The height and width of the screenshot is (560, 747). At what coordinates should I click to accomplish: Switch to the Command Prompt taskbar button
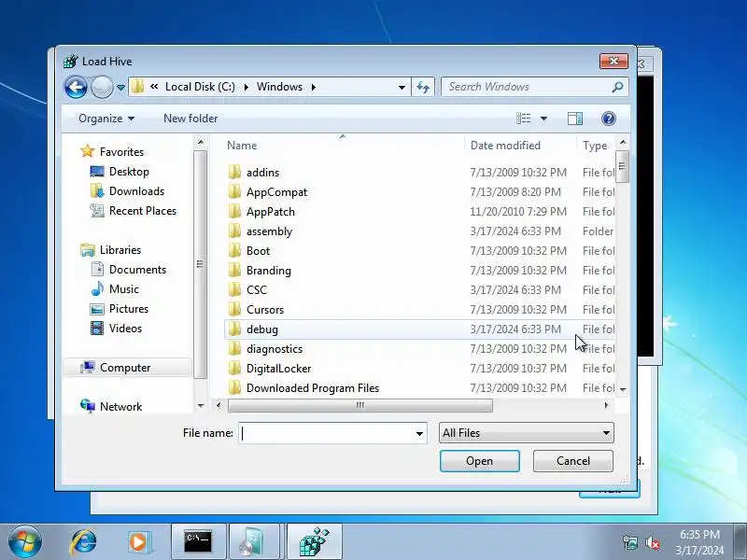tap(198, 542)
